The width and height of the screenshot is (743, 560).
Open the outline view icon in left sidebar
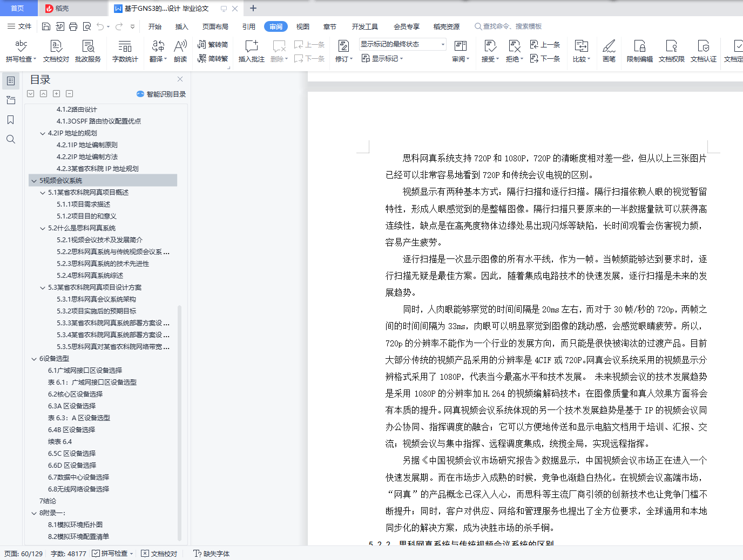(x=11, y=81)
